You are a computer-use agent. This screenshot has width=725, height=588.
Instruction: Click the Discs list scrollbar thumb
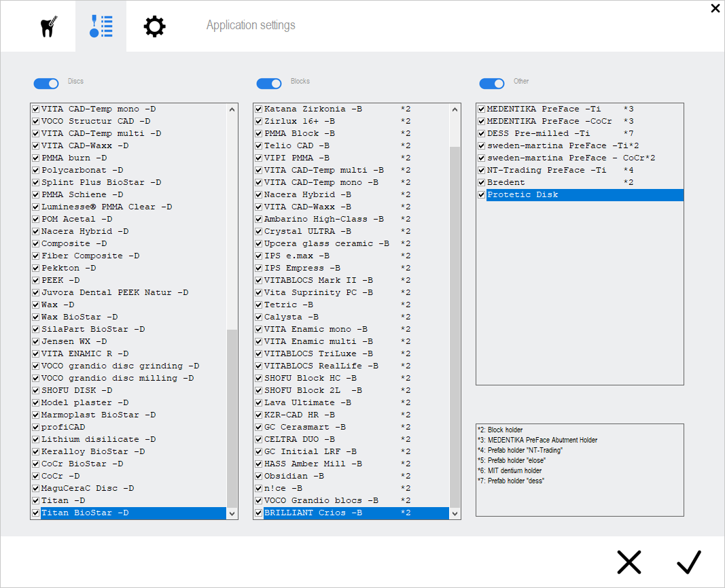(x=232, y=419)
